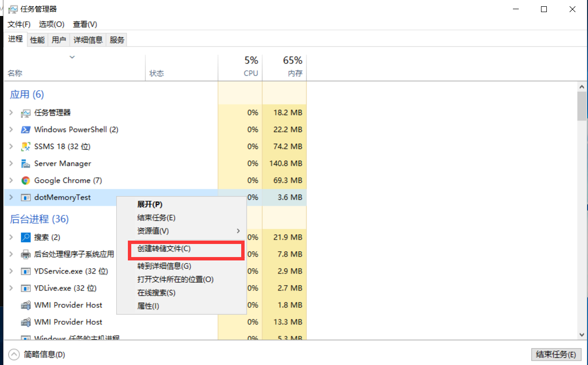Expand the 任务管理器 app row
Image resolution: width=588 pixels, height=365 pixels.
click(x=11, y=113)
